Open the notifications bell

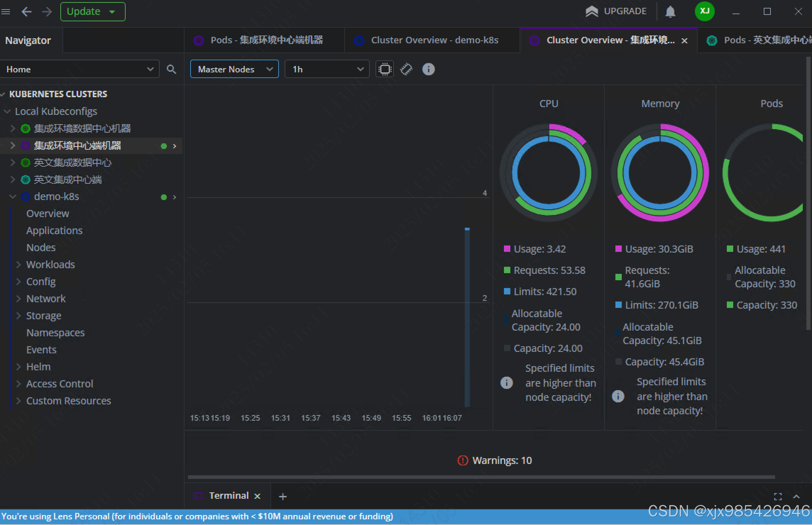tap(670, 12)
